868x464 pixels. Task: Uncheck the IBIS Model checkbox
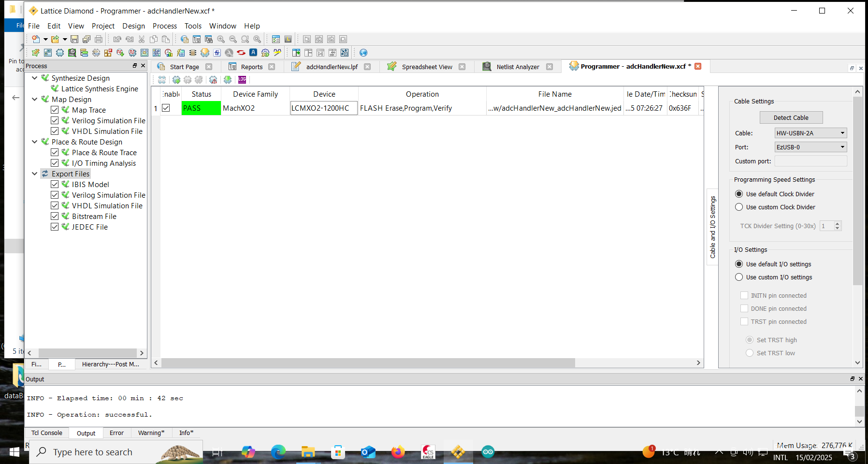[55, 184]
